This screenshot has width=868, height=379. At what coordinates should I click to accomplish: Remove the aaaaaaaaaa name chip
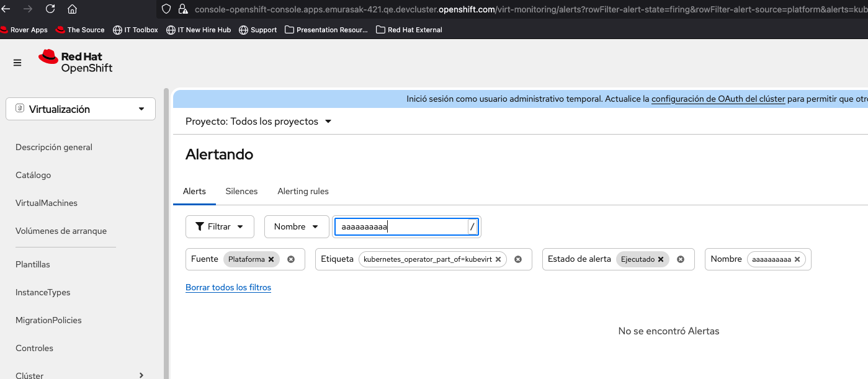(797, 259)
